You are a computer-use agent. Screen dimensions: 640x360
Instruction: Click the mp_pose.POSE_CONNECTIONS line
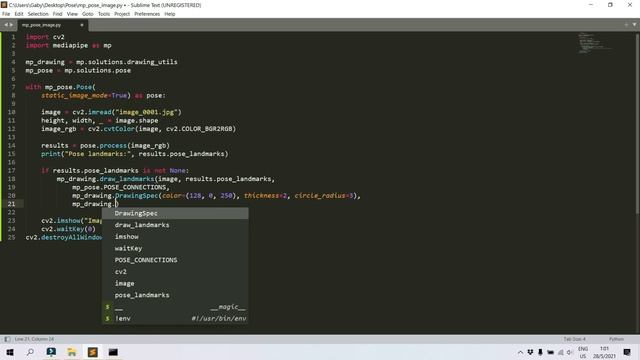click(x=121, y=187)
